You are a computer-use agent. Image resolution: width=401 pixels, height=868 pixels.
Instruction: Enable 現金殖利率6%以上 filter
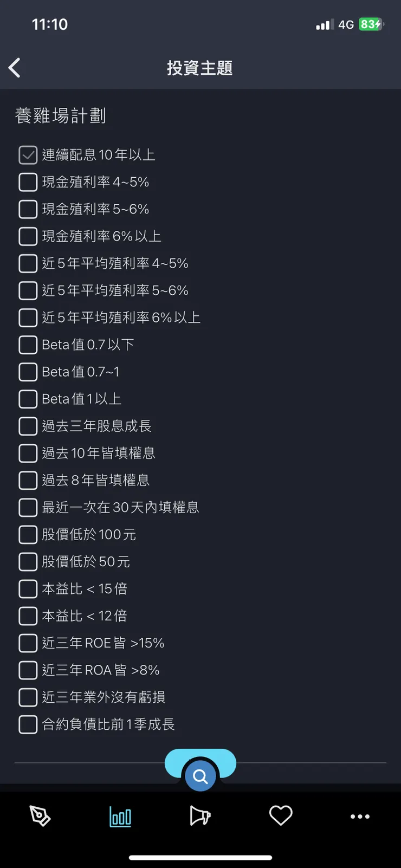click(x=28, y=236)
